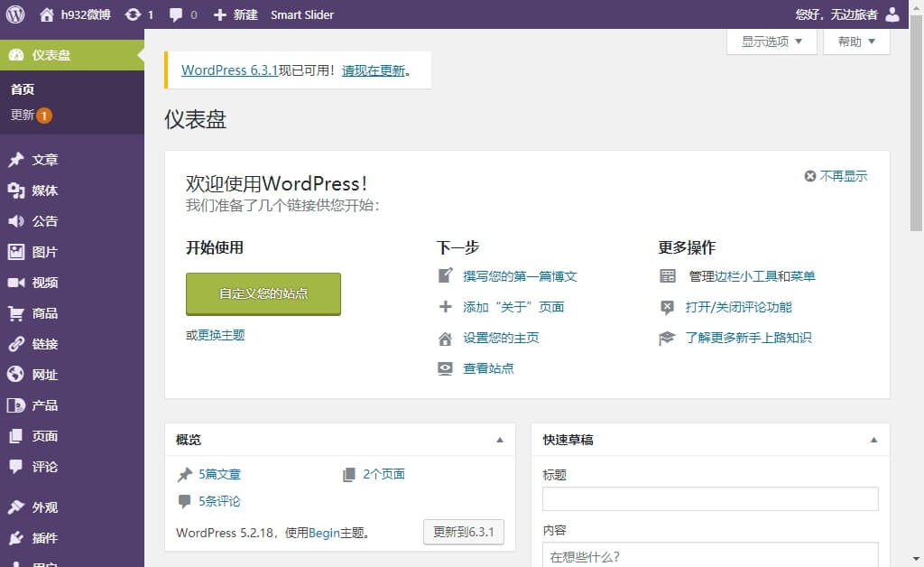This screenshot has height=567, width=924.
Task: Expand the 显示选项 screen options dropdown
Action: (x=772, y=42)
